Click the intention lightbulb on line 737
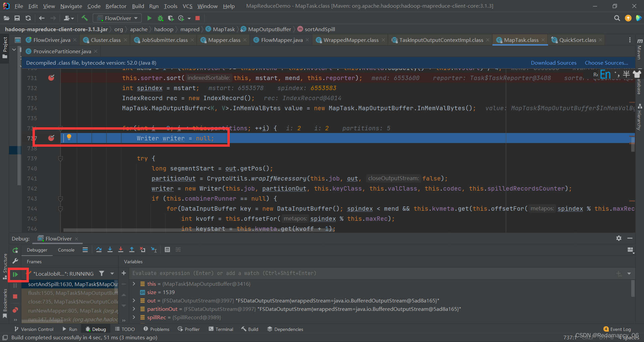 pos(69,137)
